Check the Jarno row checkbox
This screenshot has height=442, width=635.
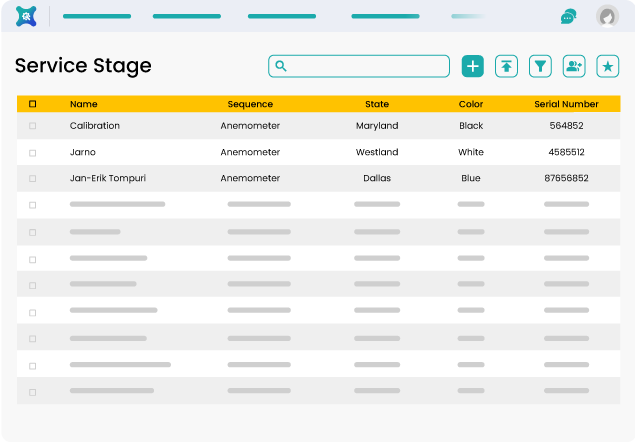pos(33,153)
